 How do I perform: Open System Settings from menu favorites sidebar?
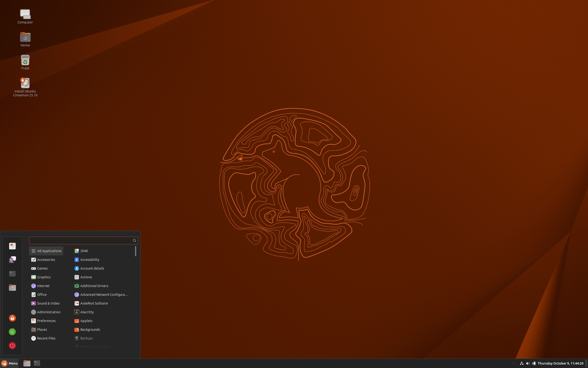tap(12, 246)
